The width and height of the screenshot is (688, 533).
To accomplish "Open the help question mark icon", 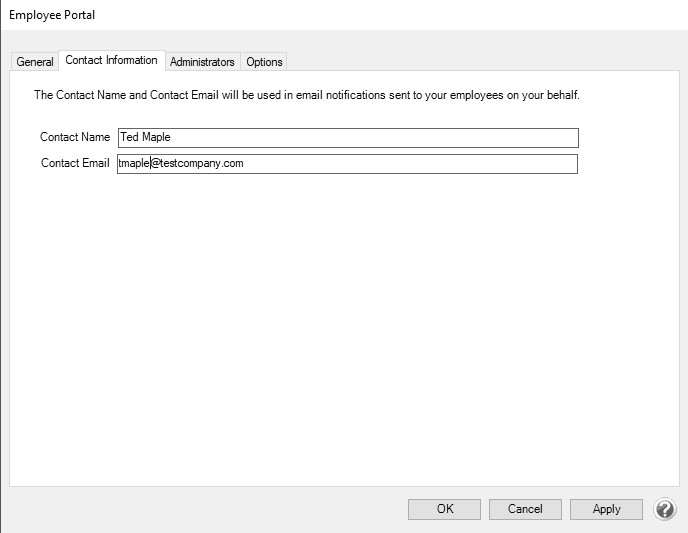I will [x=665, y=509].
